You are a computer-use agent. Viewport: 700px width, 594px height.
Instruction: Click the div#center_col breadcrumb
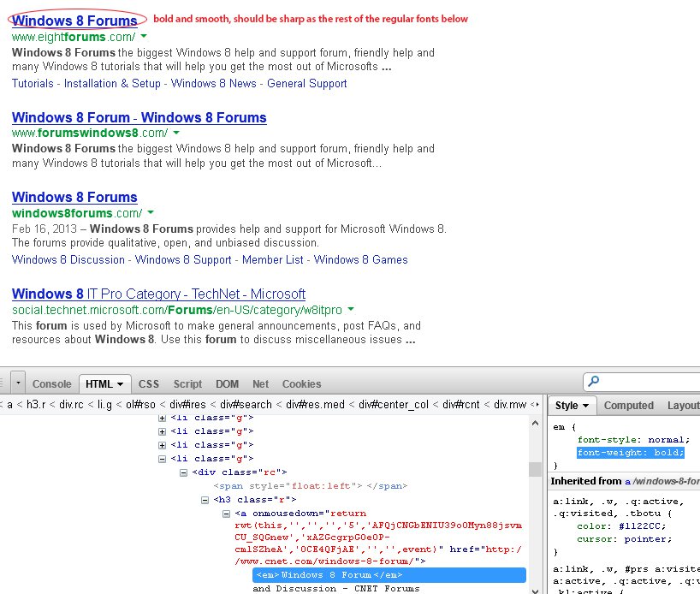394,405
